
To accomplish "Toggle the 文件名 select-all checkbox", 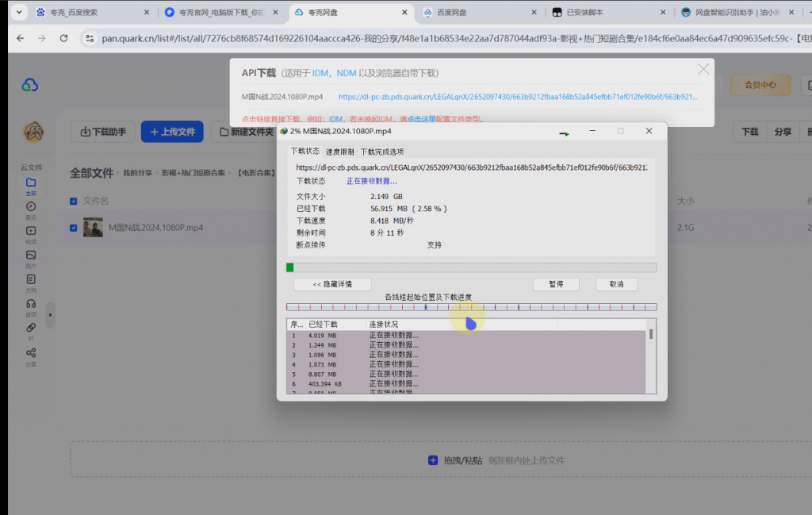I will 74,202.
